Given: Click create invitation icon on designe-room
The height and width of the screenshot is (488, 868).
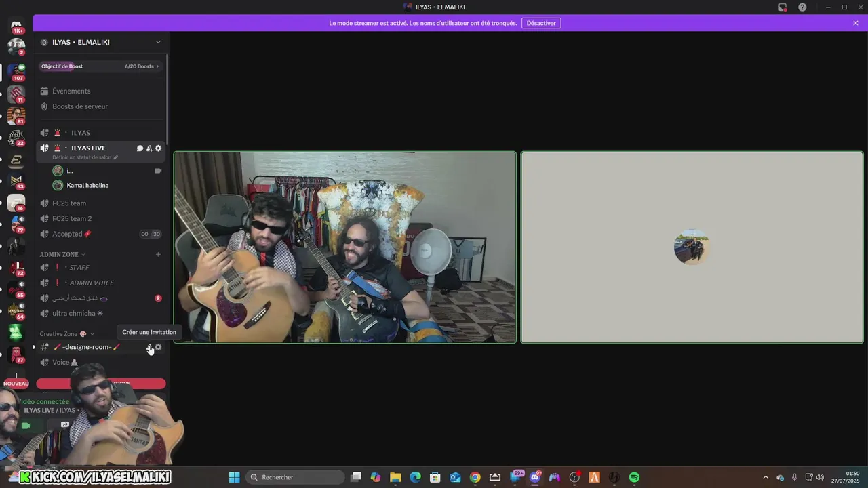Looking at the screenshot, I should [149, 347].
